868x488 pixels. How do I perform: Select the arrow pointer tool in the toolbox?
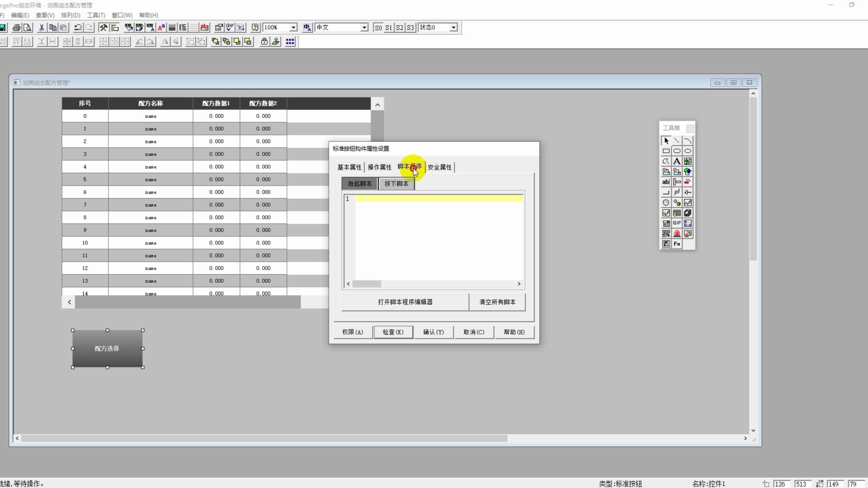[x=666, y=141]
